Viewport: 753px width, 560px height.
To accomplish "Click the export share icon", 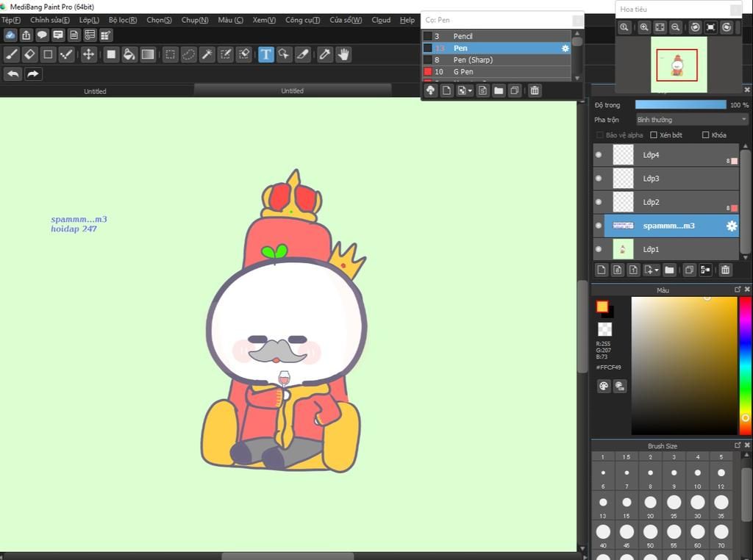I will click(26, 35).
